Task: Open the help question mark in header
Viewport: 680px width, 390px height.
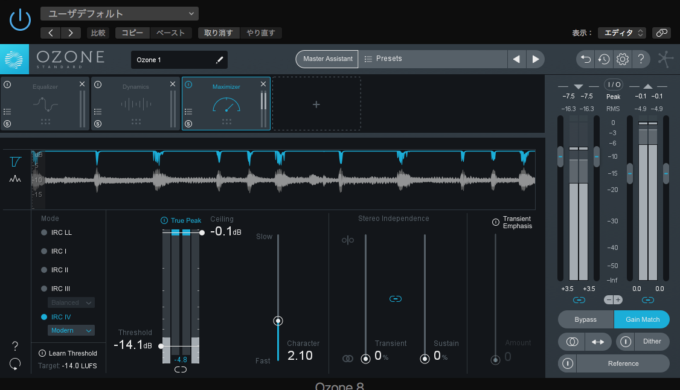Action: (641, 59)
